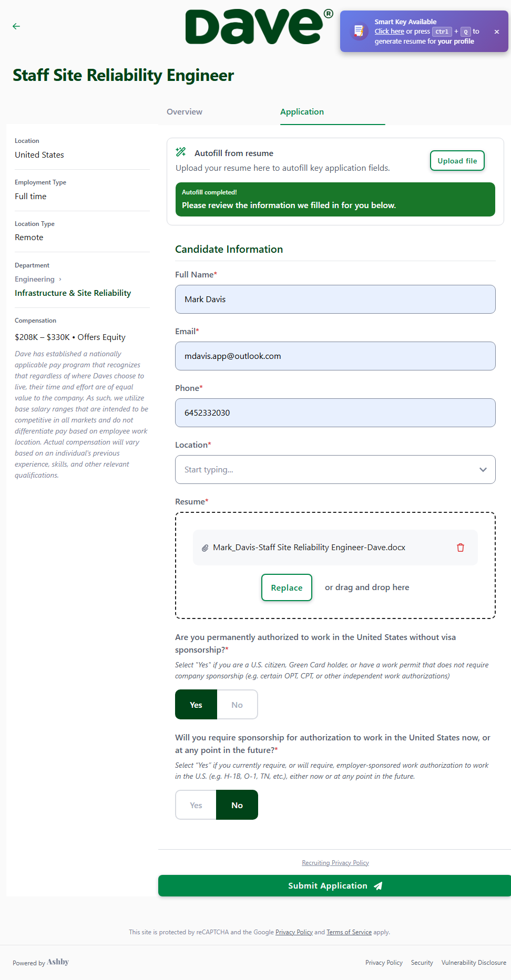The image size is (511, 980).
Task: Click the back arrow icon
Action: [x=16, y=26]
